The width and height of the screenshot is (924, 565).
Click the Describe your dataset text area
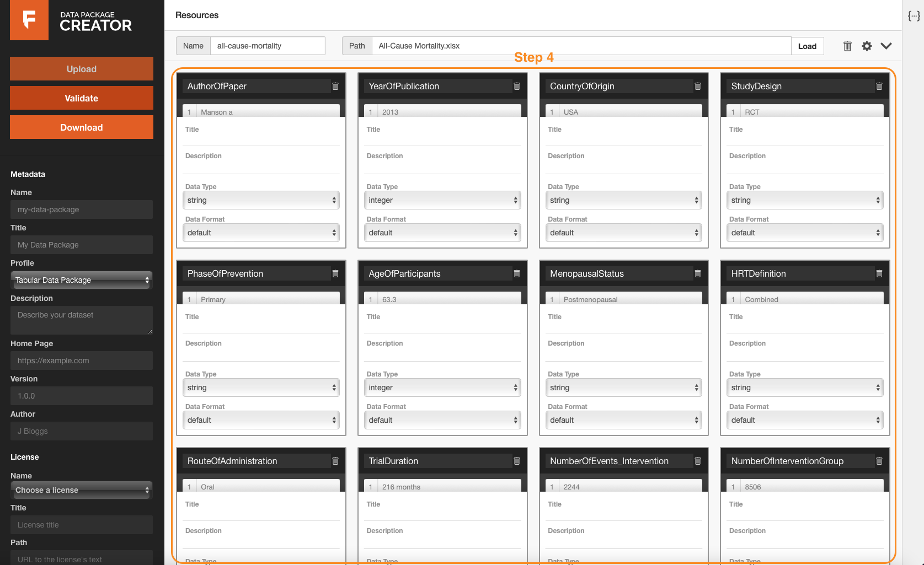82,320
